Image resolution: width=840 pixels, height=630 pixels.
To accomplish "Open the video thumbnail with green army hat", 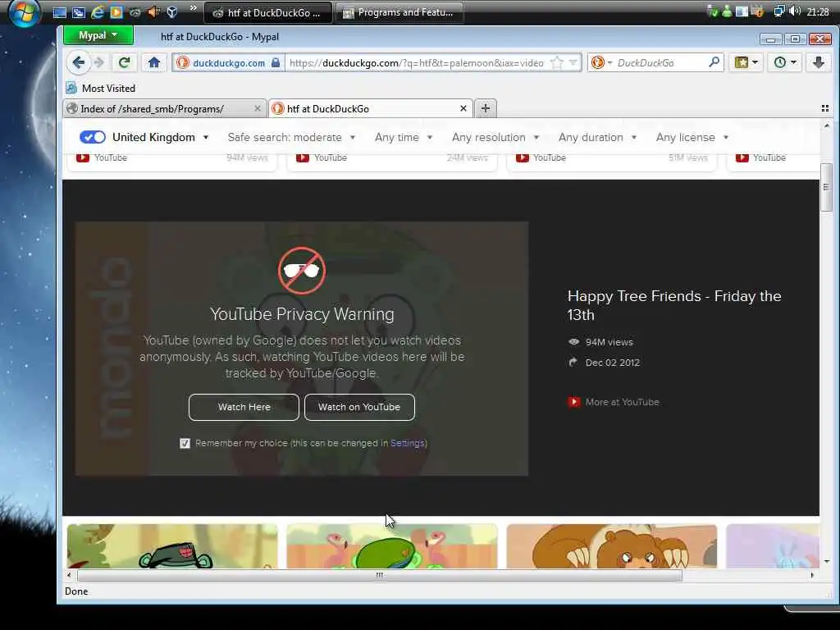I will pos(172,546).
